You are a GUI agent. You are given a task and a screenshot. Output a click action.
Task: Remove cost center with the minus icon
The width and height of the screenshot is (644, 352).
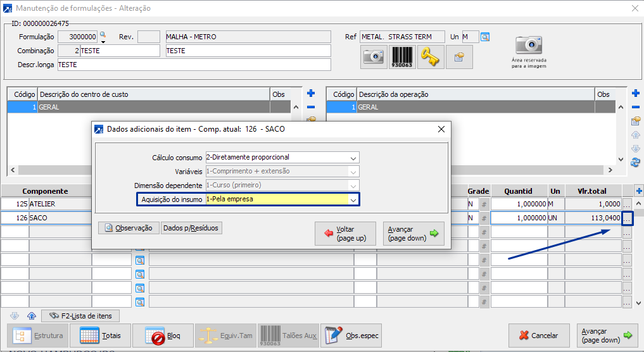tap(311, 107)
